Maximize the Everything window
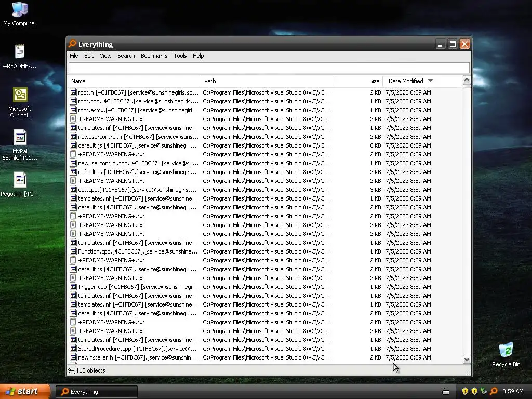Viewport: 532px width, 399px height. pos(453,44)
